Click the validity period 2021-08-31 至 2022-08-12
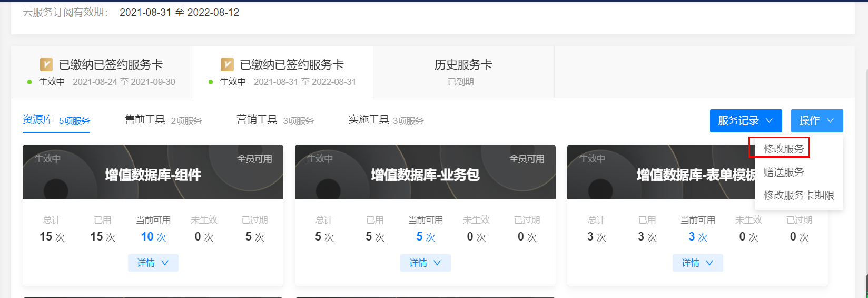Screen dimensions: 868x298 (x=179, y=12)
